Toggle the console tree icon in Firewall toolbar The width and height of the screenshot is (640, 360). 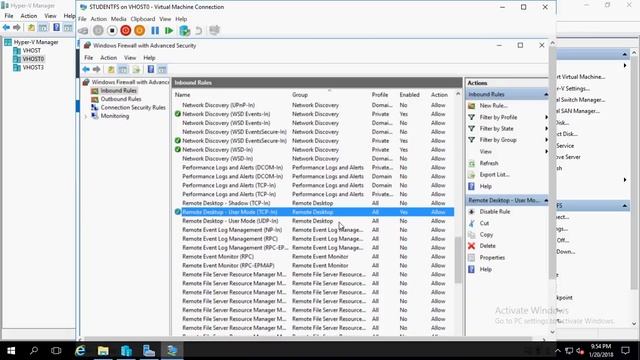point(123,69)
